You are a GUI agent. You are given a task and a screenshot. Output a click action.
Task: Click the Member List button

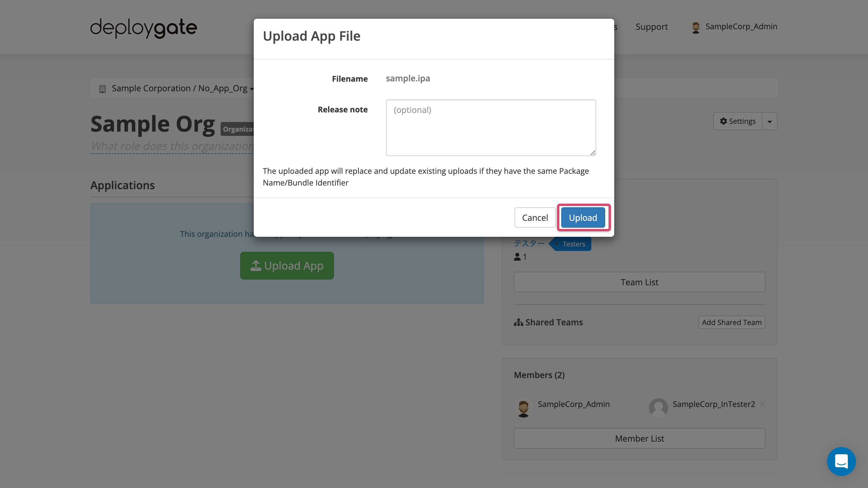click(639, 439)
